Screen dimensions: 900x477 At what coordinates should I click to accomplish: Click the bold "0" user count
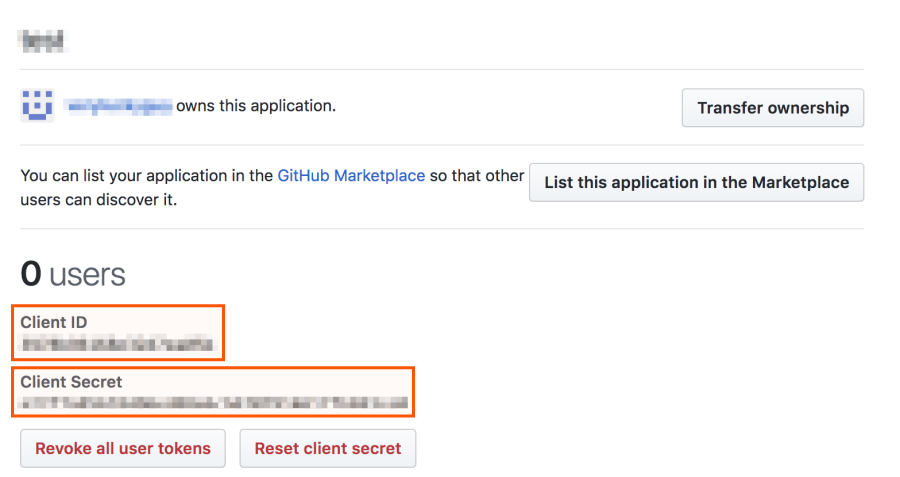pyautogui.click(x=31, y=275)
